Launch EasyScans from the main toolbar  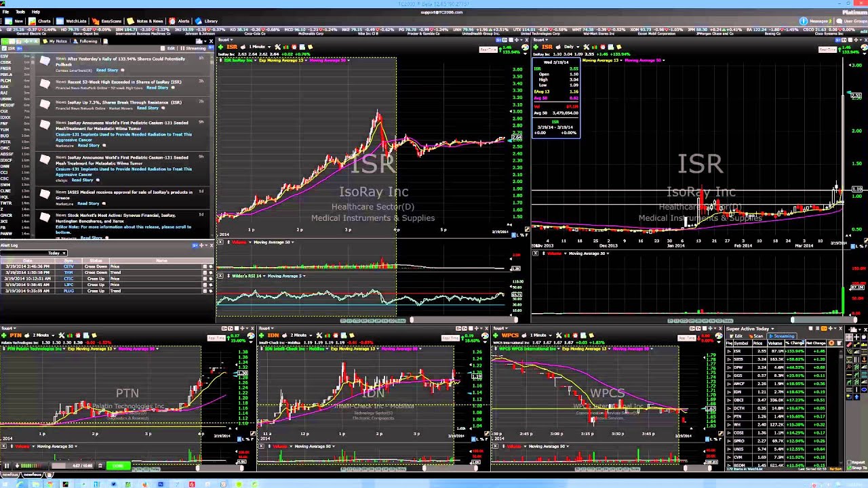point(107,21)
